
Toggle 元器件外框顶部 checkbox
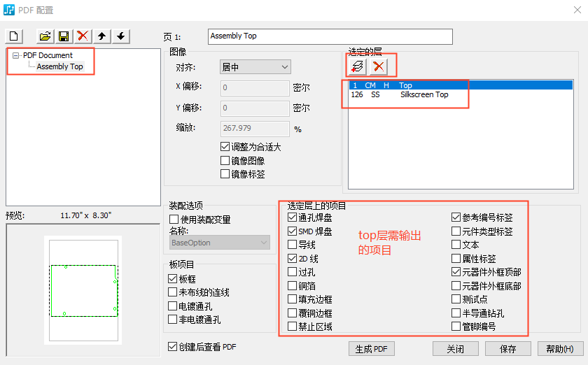coord(456,272)
